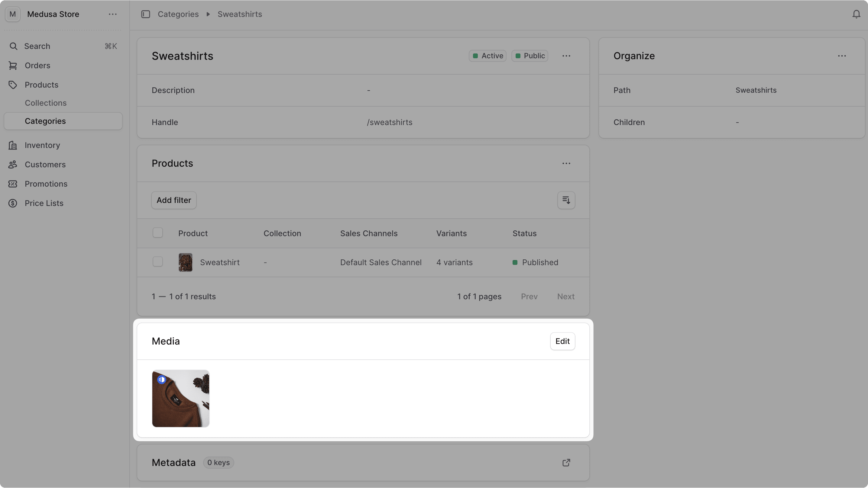The height and width of the screenshot is (488, 868).
Task: Click the Edit button in Media section
Action: (x=562, y=341)
